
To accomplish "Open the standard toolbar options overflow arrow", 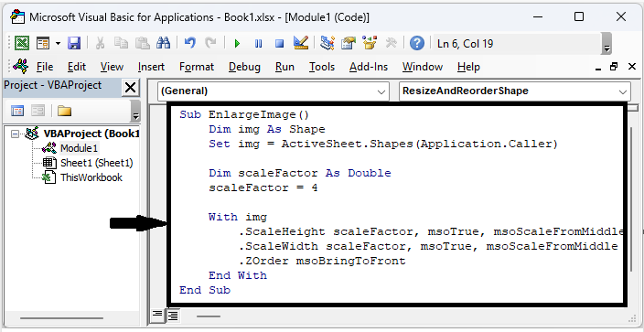I will click(x=607, y=43).
